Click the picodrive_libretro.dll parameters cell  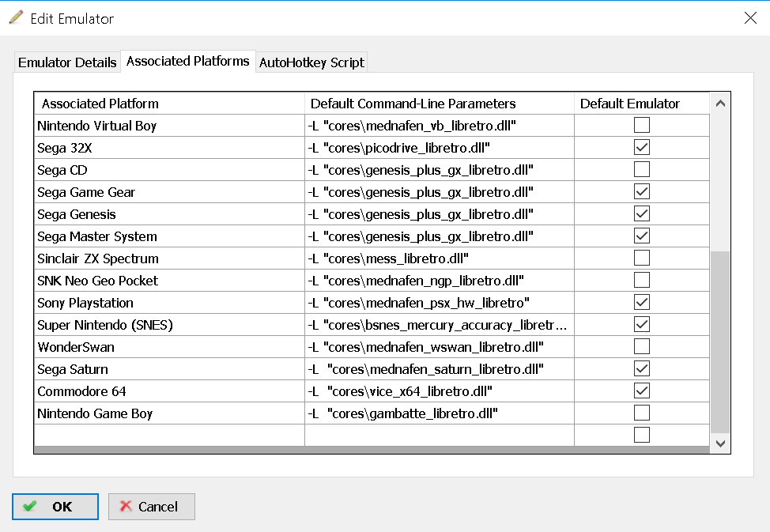click(440, 148)
